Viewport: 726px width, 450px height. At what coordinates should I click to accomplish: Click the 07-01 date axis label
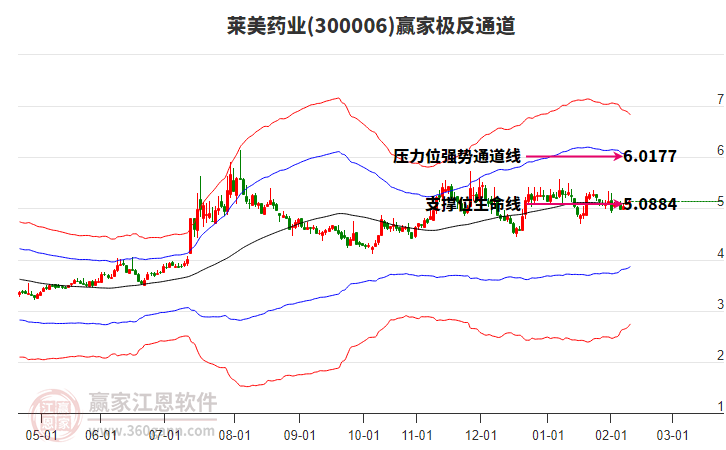(x=164, y=435)
